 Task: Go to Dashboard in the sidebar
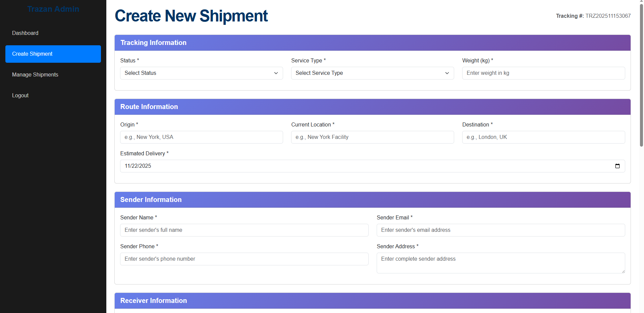pos(25,33)
